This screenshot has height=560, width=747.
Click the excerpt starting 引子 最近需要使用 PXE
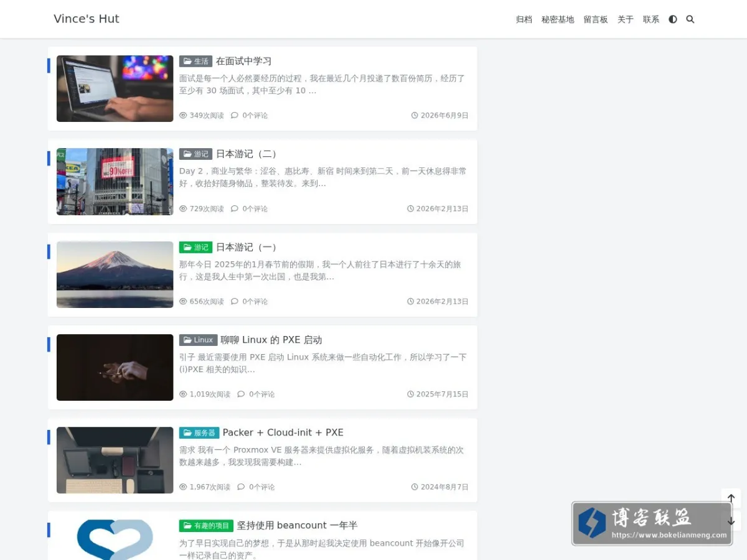323,363
